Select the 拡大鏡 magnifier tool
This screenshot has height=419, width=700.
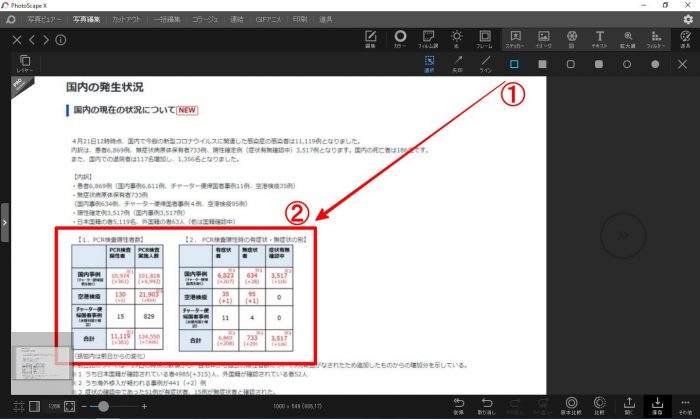pos(628,39)
